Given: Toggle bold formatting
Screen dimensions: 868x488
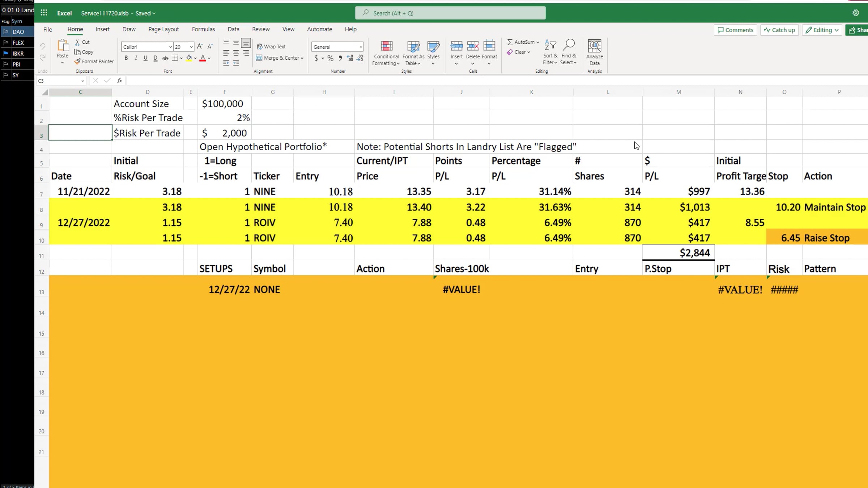Looking at the screenshot, I should 126,58.
